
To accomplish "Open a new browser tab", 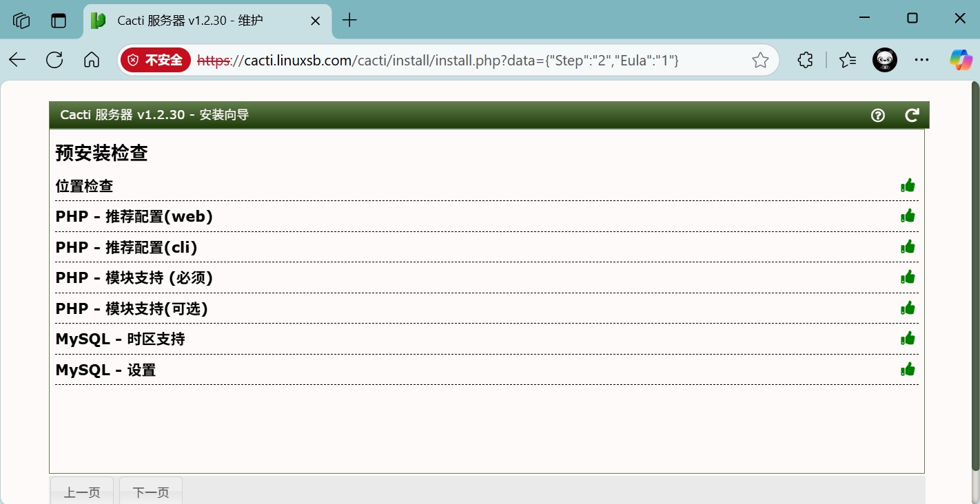I will (x=349, y=21).
